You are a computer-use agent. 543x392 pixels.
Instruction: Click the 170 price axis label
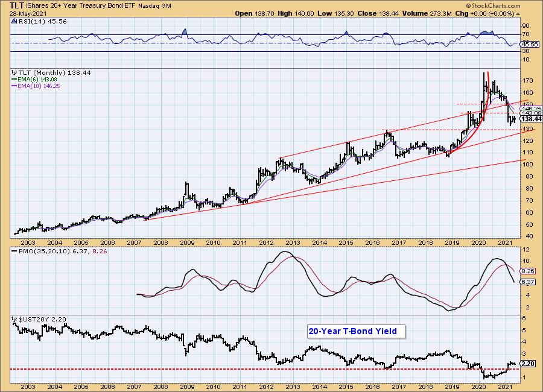tap(528, 81)
